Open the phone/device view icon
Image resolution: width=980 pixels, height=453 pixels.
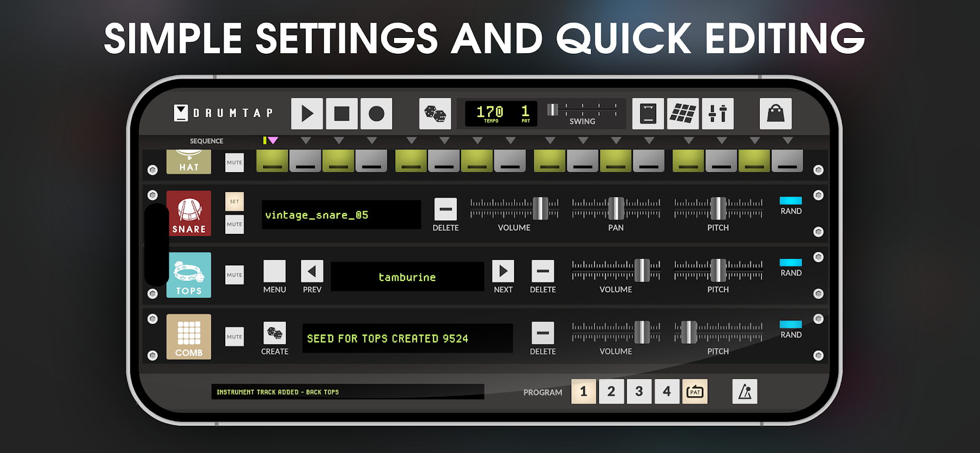click(x=648, y=114)
